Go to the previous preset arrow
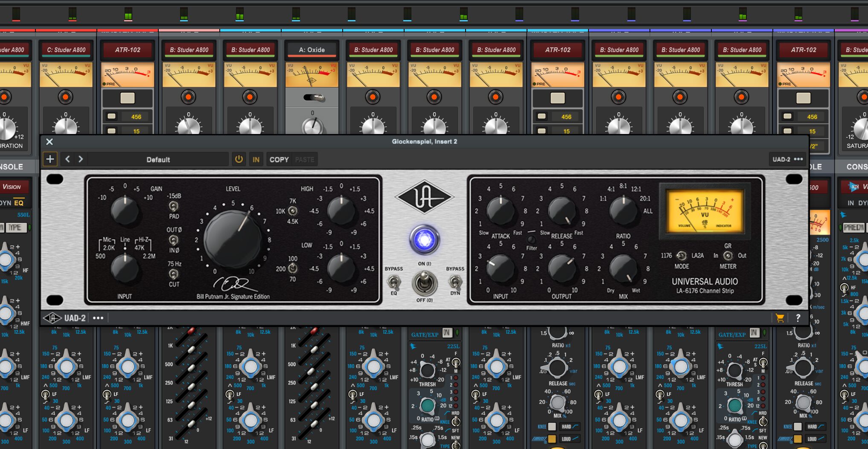 pyautogui.click(x=67, y=159)
